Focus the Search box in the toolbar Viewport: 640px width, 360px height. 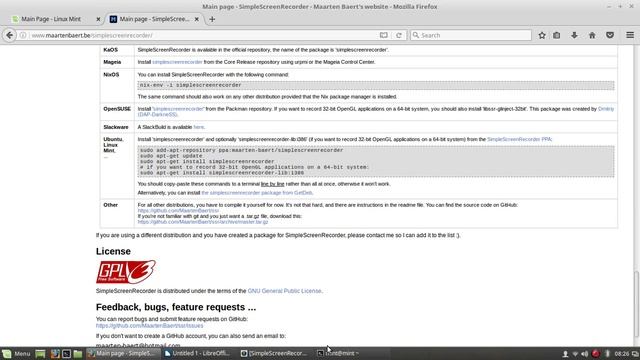coord(471,36)
